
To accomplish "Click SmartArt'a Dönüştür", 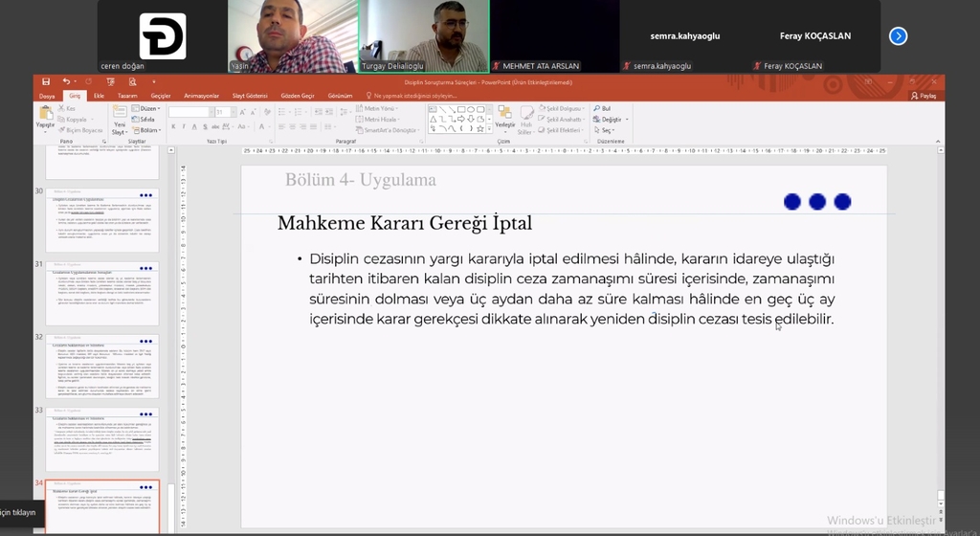I will (387, 130).
